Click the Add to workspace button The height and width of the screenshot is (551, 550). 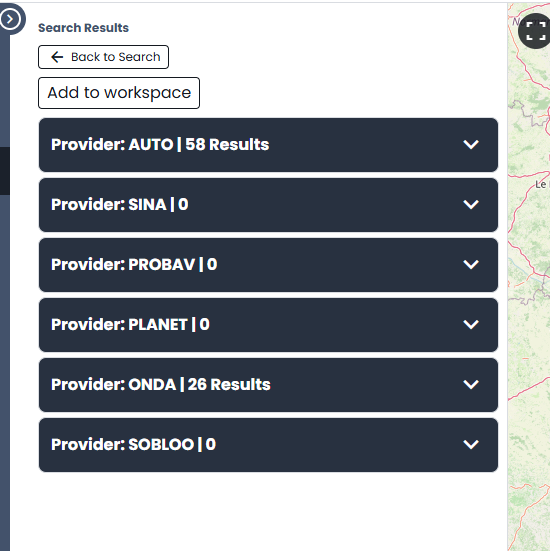[x=119, y=93]
